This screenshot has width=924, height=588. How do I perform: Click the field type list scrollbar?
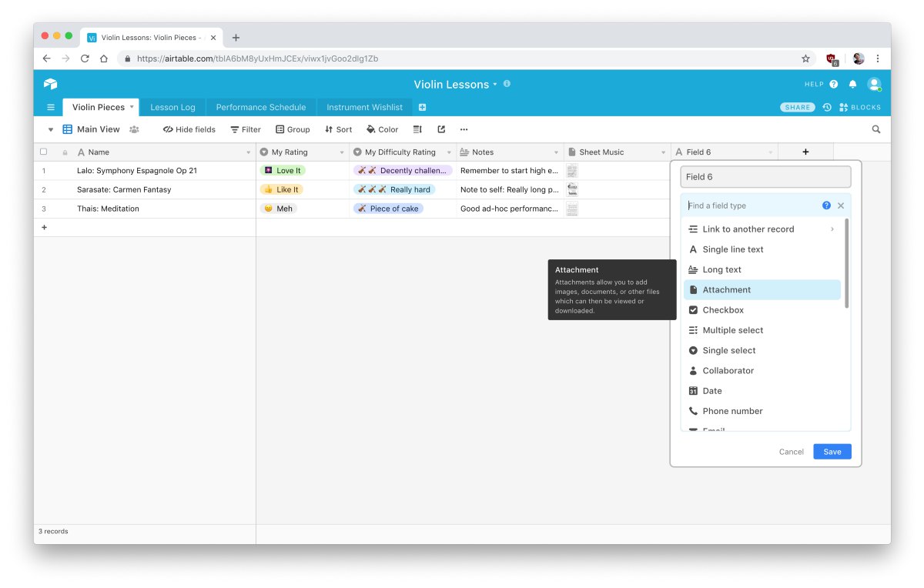pos(847,263)
